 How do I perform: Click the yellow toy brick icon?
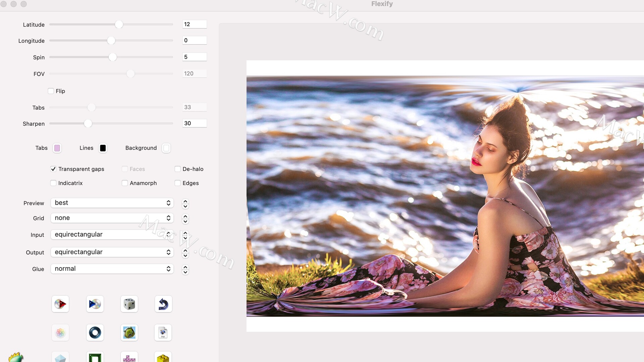(163, 357)
